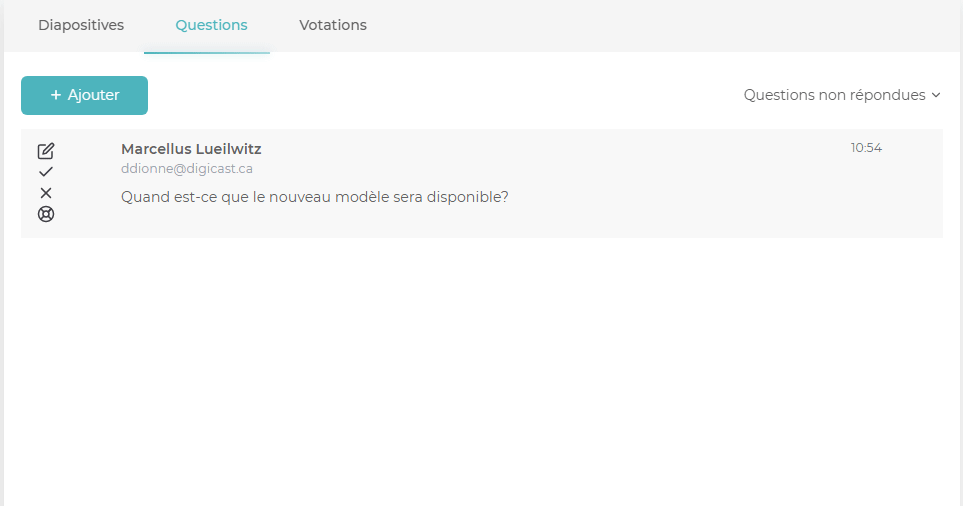The height and width of the screenshot is (506, 963).
Task: Go to the Votations tab
Action: 333,25
